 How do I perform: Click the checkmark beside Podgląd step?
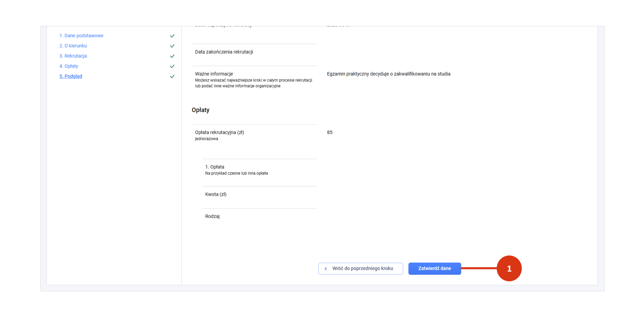pos(172,77)
